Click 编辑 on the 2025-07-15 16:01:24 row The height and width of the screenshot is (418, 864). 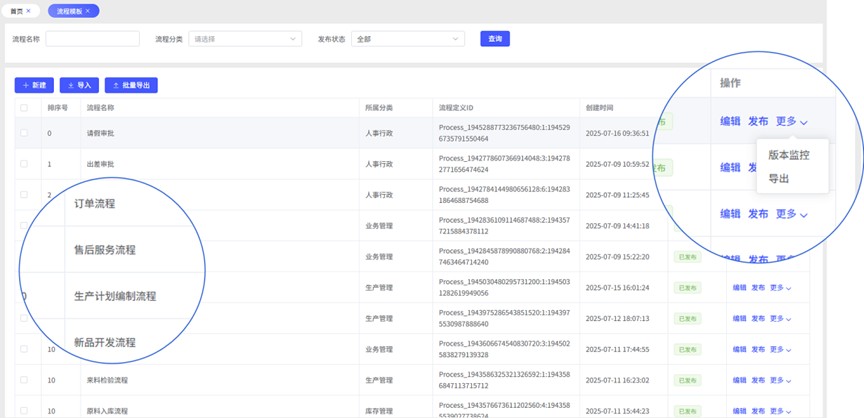[x=739, y=287]
